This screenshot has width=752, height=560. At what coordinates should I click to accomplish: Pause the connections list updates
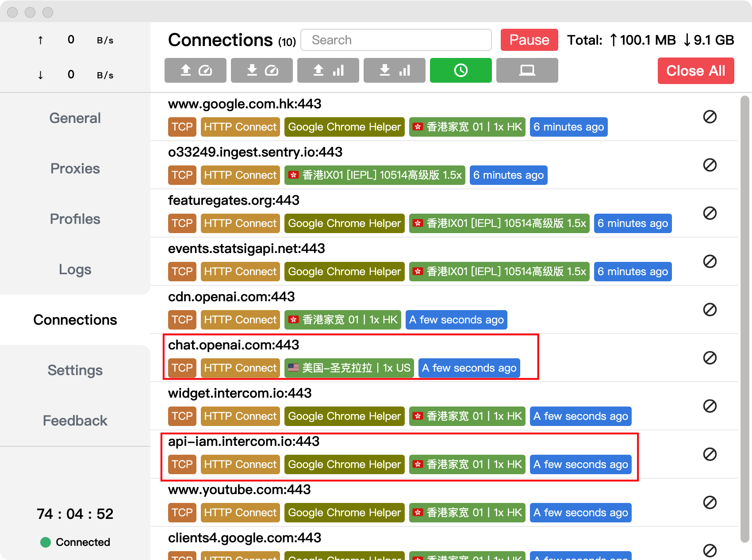click(529, 40)
